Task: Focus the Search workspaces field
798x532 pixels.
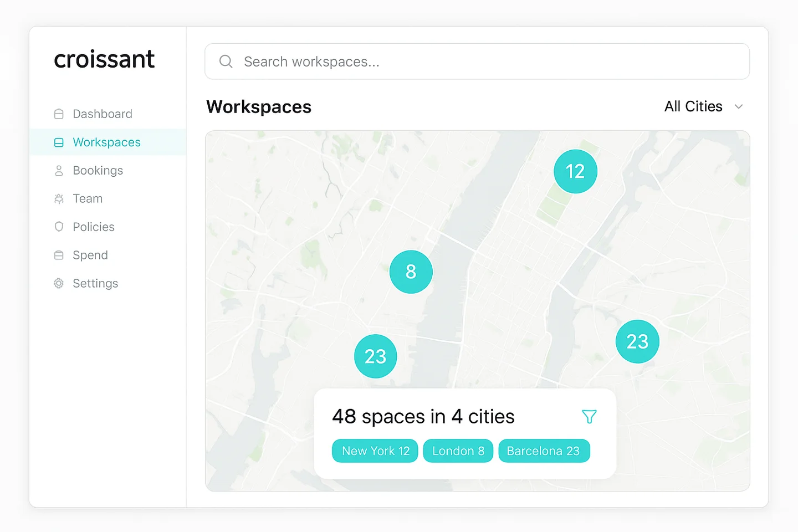Action: (477, 62)
